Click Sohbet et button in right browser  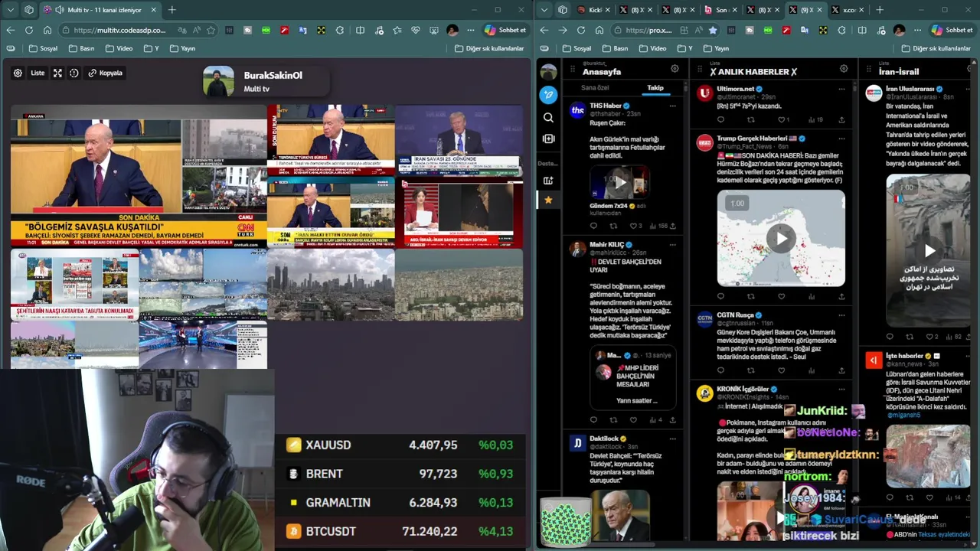(x=952, y=30)
